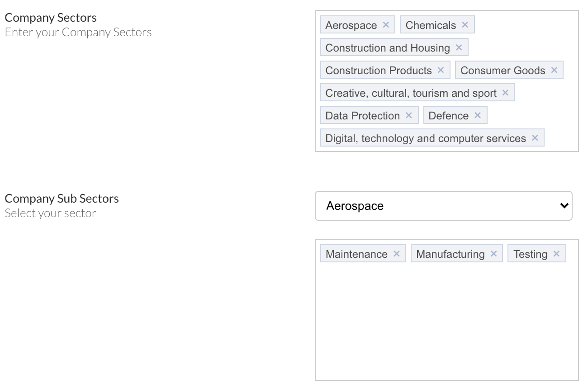Remove the Construction and Housing tag
Viewport: 588px width, 389px height.
tap(459, 47)
